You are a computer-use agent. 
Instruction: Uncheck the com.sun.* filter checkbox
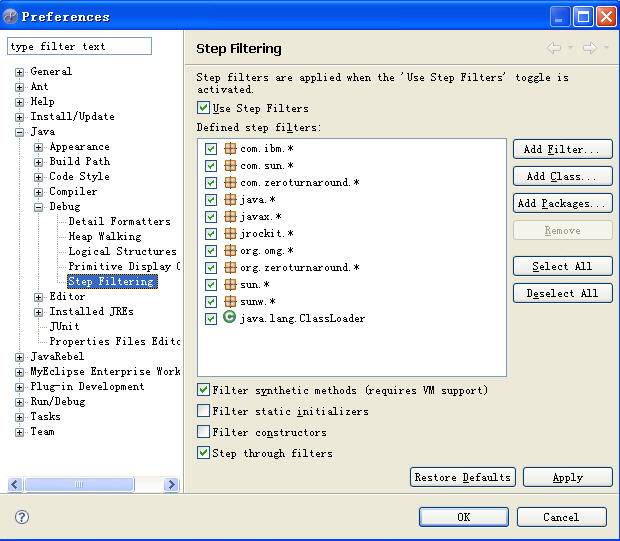click(211, 166)
